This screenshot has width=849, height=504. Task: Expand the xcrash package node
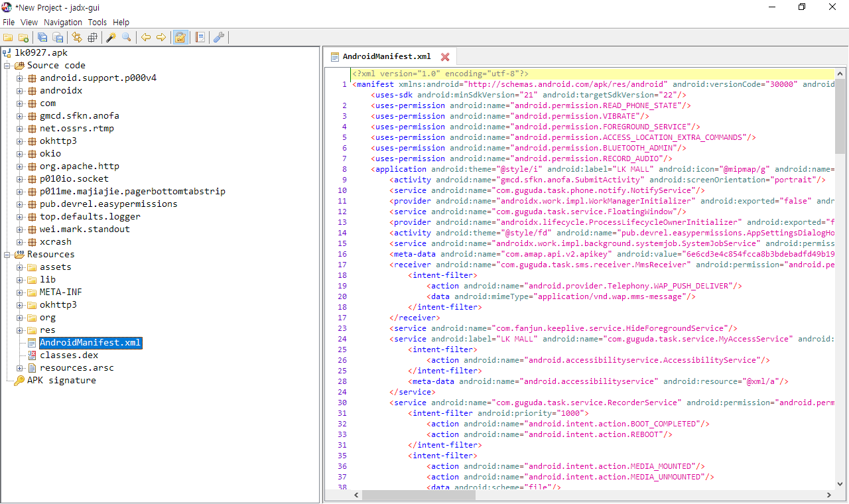[x=20, y=242]
